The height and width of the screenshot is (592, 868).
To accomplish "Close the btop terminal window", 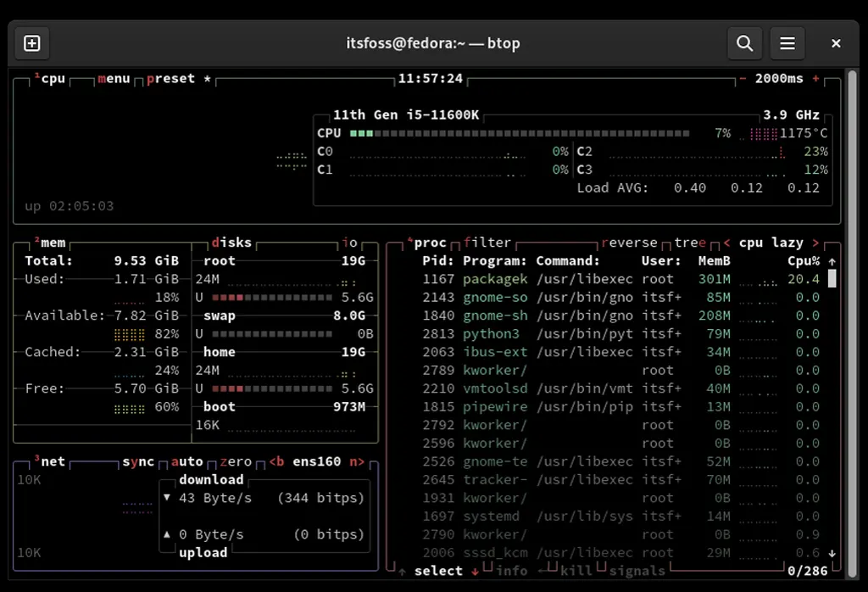I will tap(836, 43).
